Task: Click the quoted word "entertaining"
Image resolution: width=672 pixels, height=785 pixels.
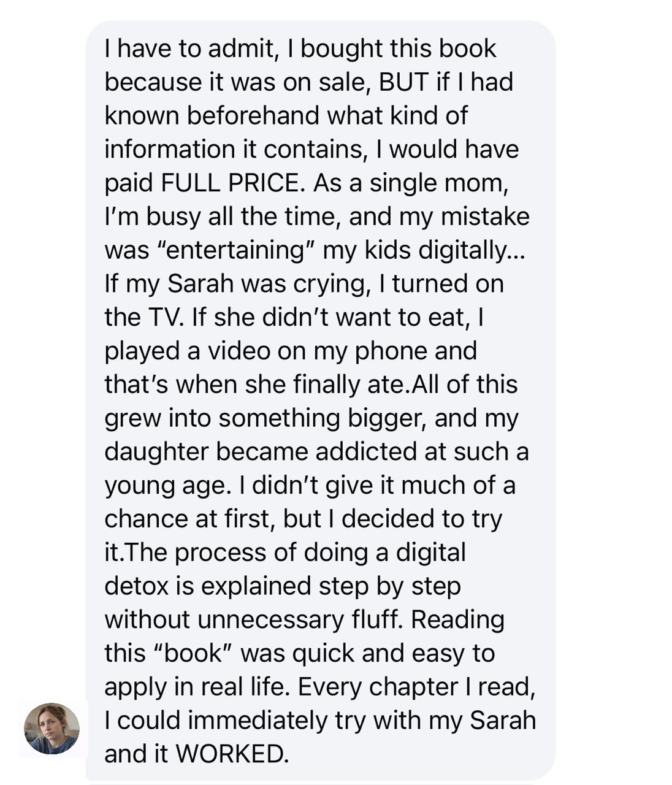Action: coord(236,250)
